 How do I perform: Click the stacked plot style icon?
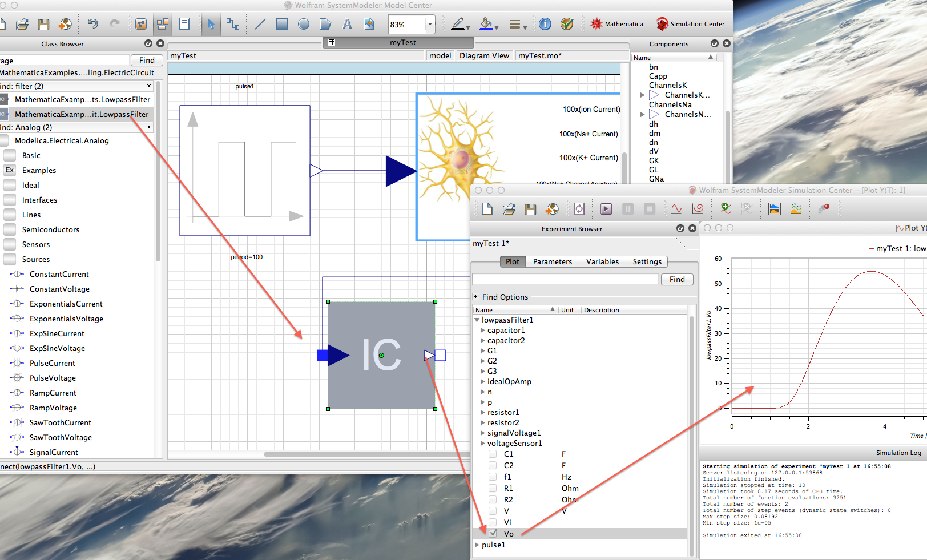(796, 209)
